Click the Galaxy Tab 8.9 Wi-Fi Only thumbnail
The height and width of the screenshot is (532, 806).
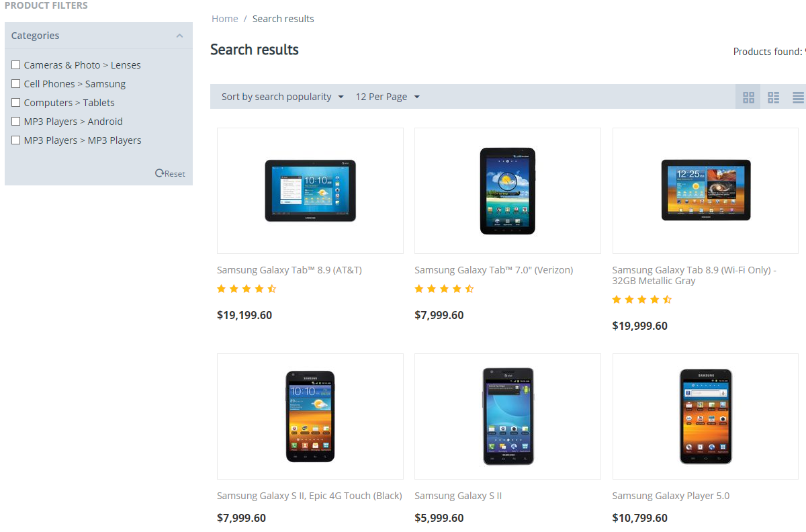point(706,190)
